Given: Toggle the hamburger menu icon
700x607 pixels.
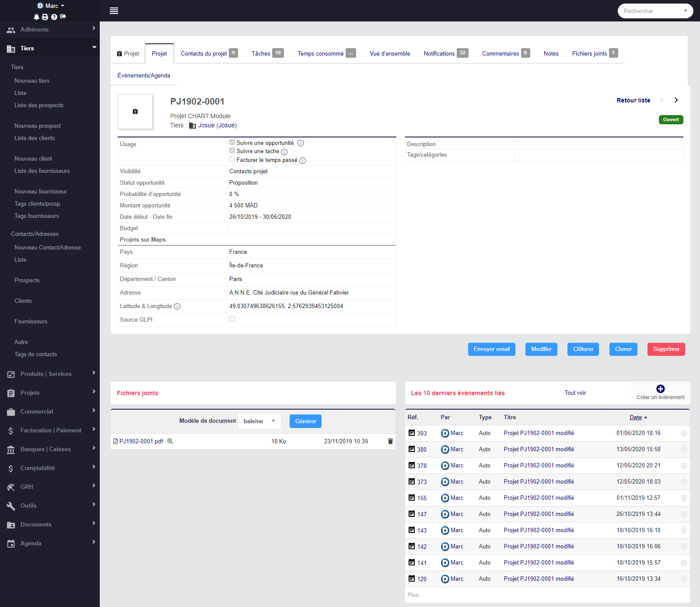Looking at the screenshot, I should tap(114, 11).
